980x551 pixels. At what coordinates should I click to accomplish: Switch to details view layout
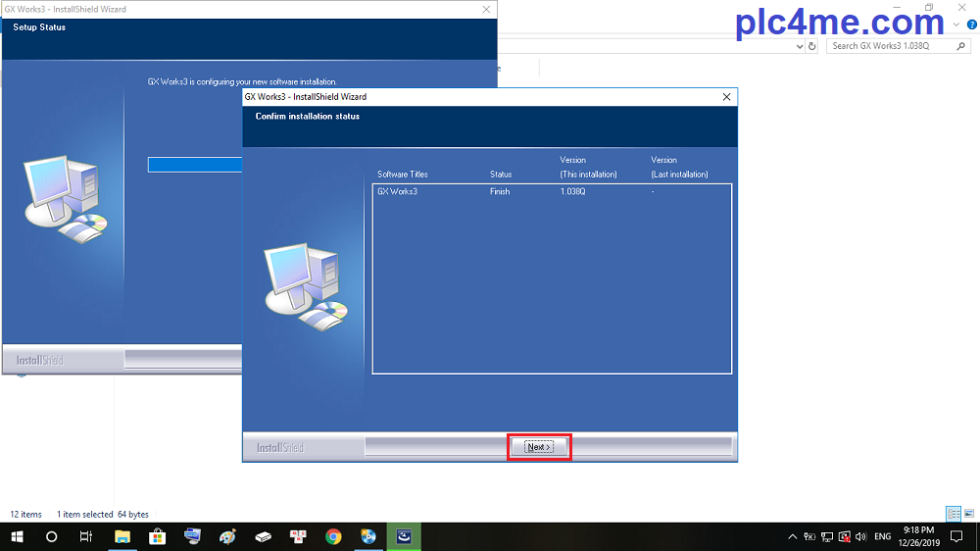953,514
